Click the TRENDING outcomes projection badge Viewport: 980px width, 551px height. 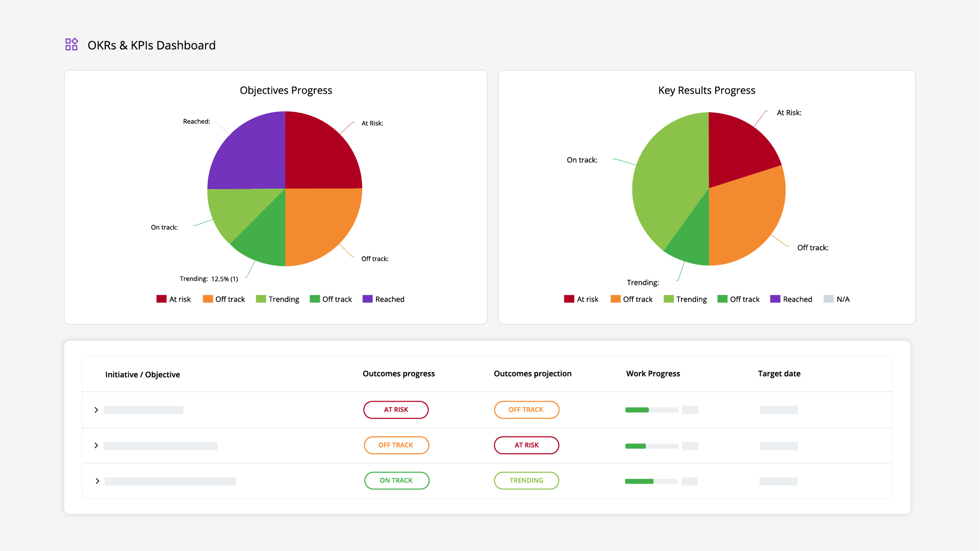(x=526, y=481)
